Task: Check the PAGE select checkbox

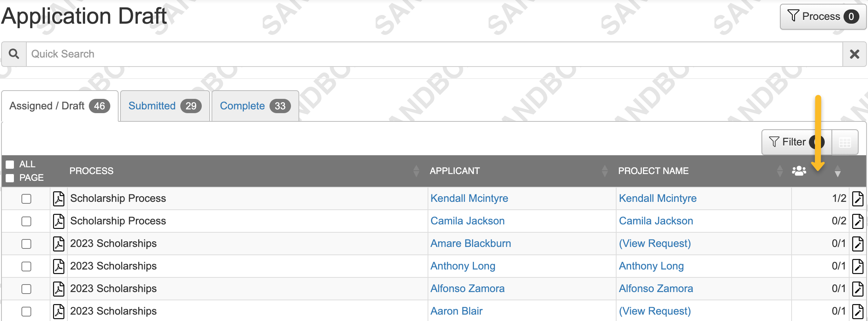Action: [10, 178]
